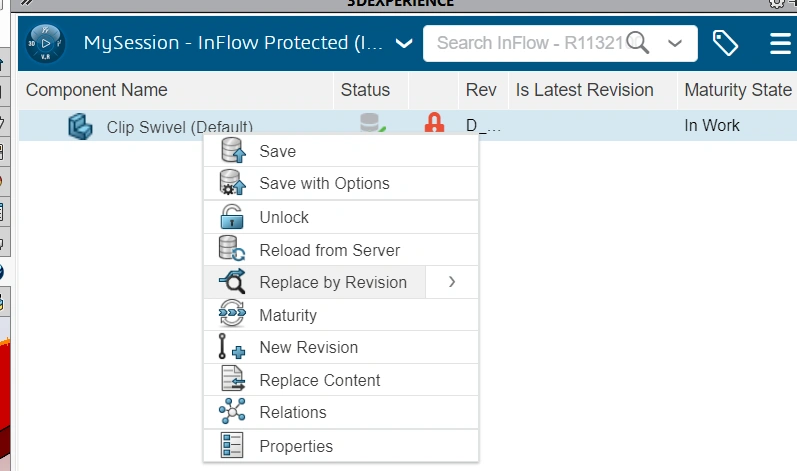Sort by the Component Name column header

click(97, 90)
